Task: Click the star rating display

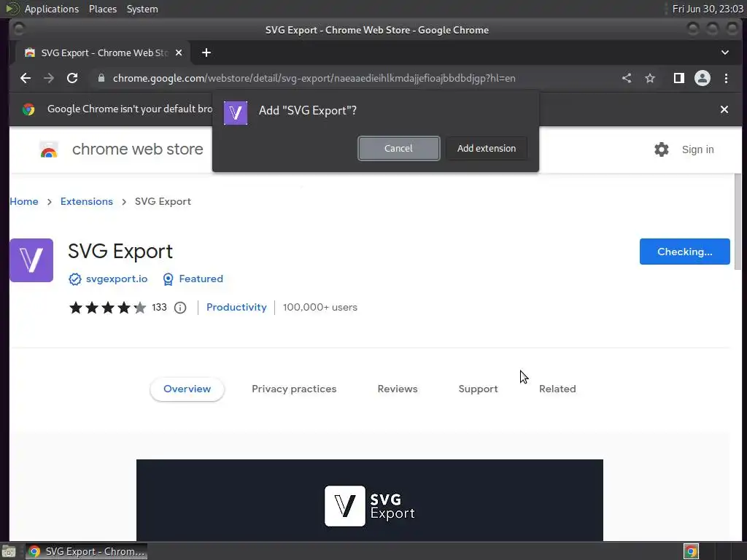Action: (108, 308)
